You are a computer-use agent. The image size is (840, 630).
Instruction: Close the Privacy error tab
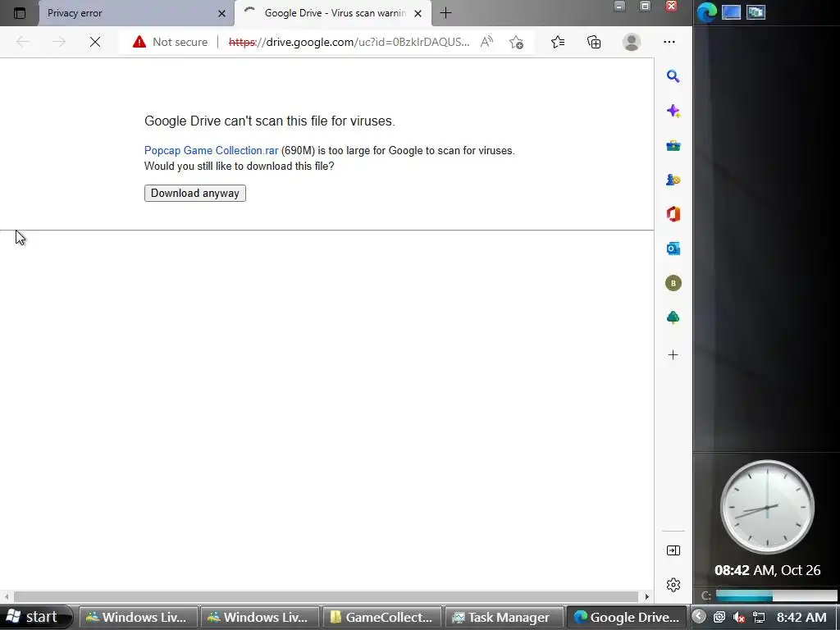(x=221, y=13)
